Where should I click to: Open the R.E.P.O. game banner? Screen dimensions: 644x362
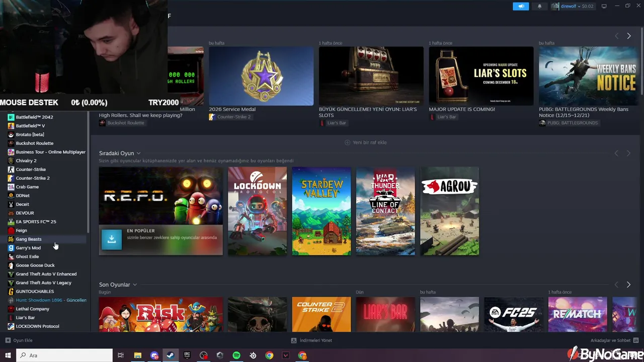point(161,196)
